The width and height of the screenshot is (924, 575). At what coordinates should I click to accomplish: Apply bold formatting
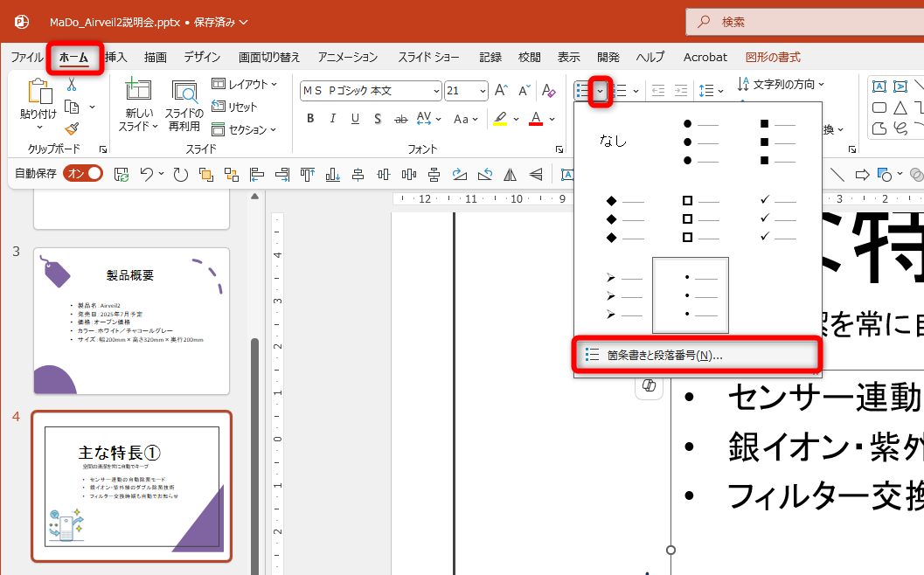tap(311, 118)
